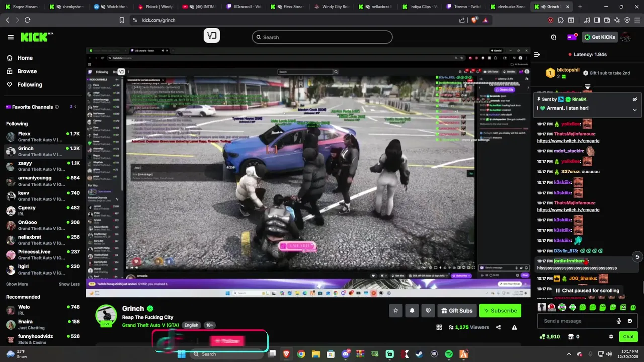Send message with Chat button
Image resolution: width=644 pixels, height=362 pixels.
point(628,337)
